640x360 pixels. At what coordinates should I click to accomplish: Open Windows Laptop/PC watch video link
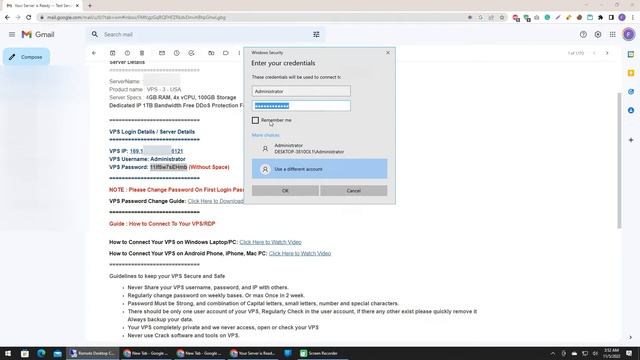[270, 242]
